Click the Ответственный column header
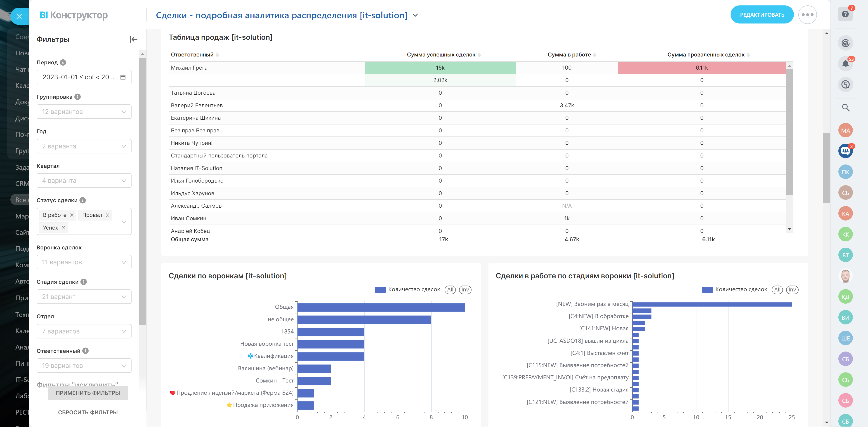 tap(192, 55)
